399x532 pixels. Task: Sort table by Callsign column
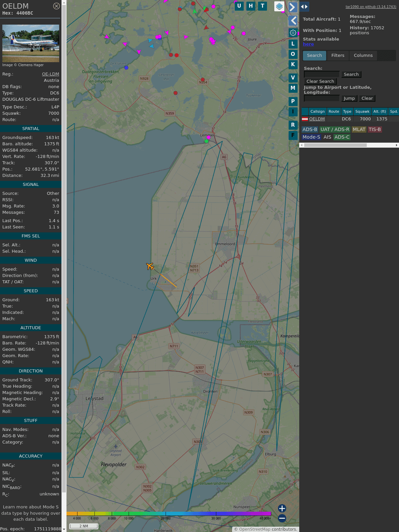coord(318,111)
